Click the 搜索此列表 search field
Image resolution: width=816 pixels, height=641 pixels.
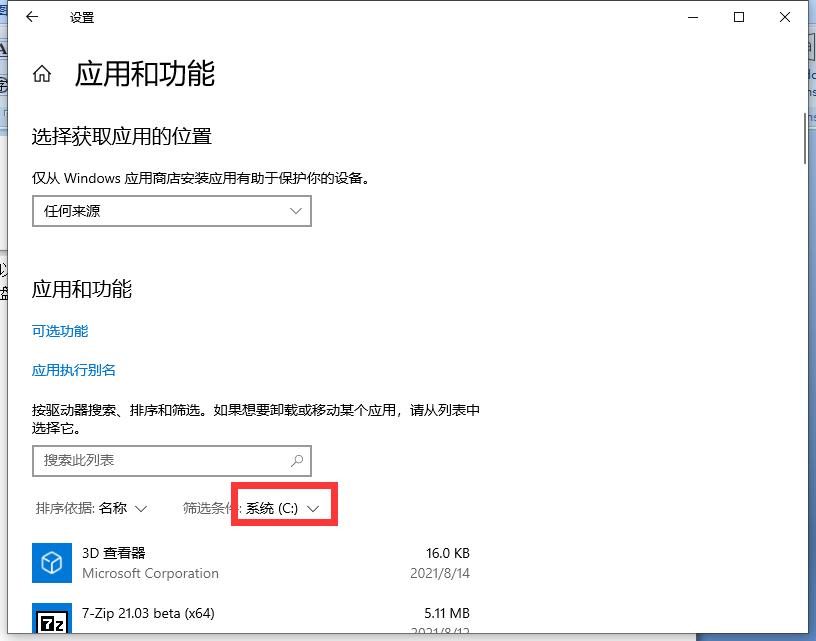pos(150,461)
